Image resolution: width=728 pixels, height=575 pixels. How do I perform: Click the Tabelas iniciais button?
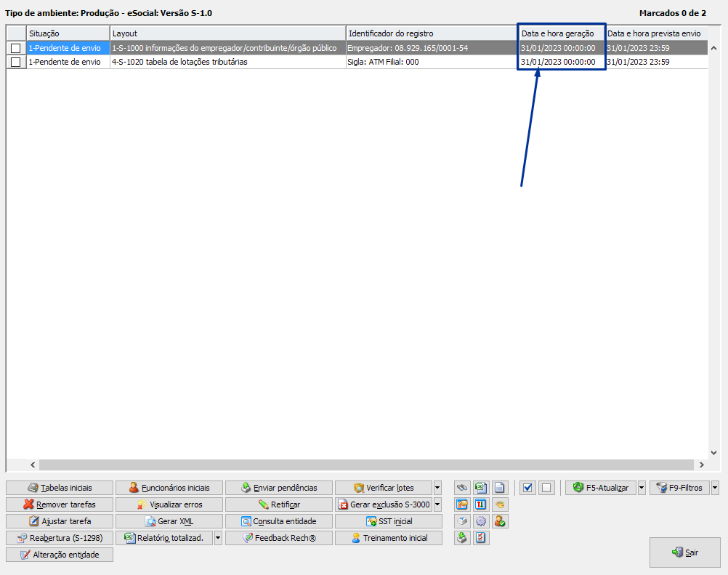pos(60,488)
